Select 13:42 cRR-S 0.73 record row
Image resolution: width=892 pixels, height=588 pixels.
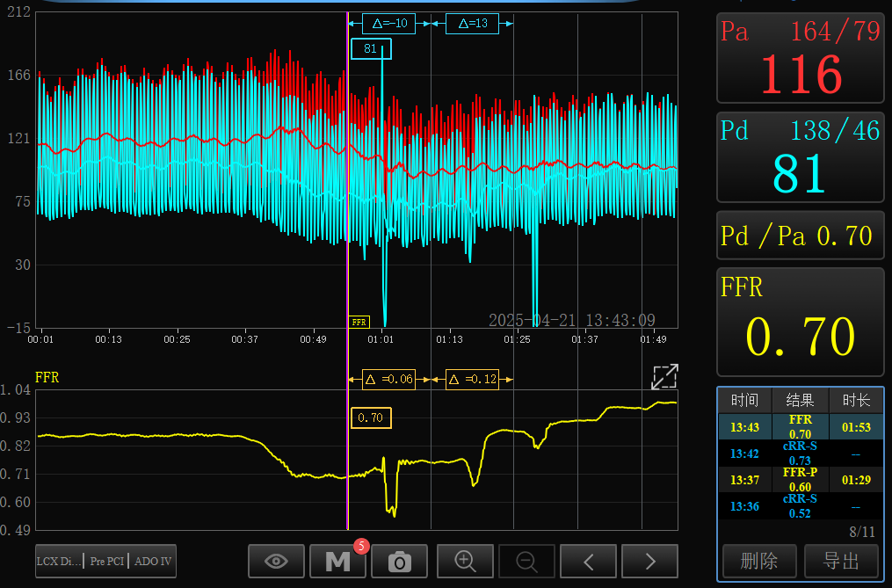click(801, 454)
